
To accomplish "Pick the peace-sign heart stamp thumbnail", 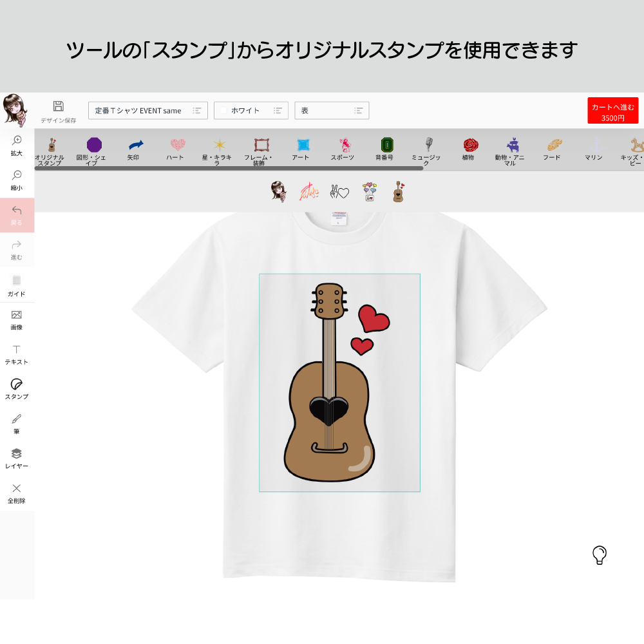I will click(x=339, y=192).
